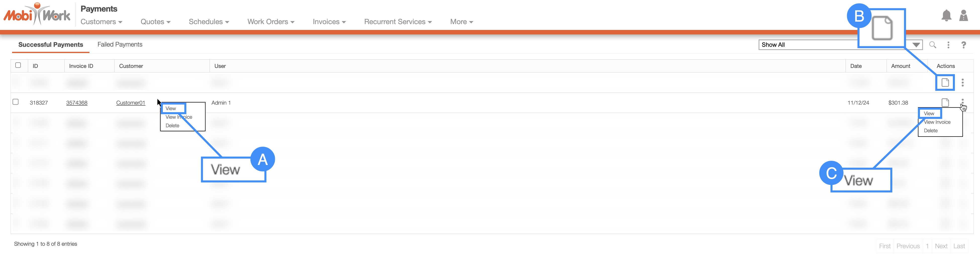Viewport: 980px width, 254px height.
Task: Toggle the select-all checkbox in table header
Action: 18,65
